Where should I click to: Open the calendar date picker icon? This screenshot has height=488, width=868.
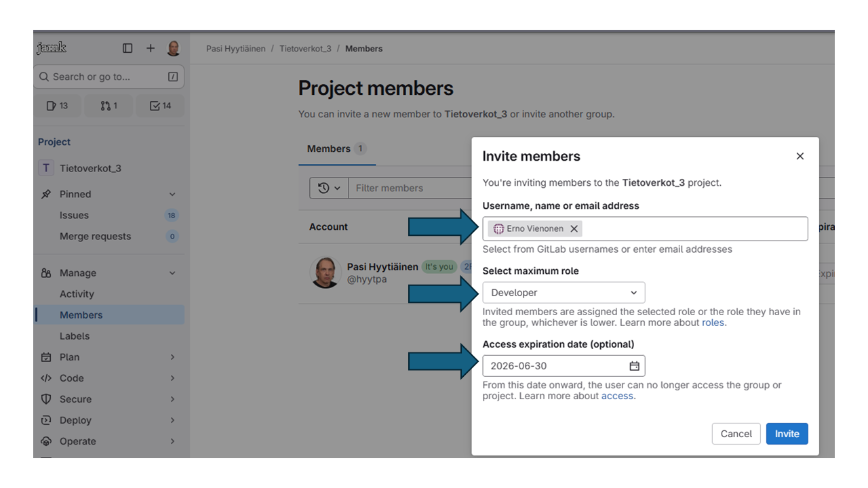[634, 366]
